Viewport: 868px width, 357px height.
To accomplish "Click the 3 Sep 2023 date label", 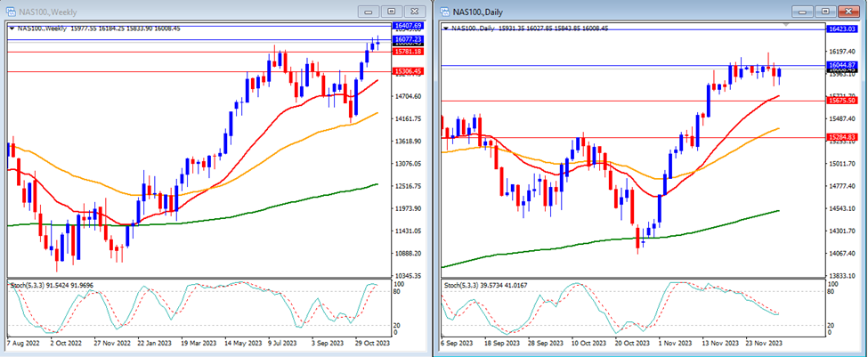I will click(x=329, y=343).
